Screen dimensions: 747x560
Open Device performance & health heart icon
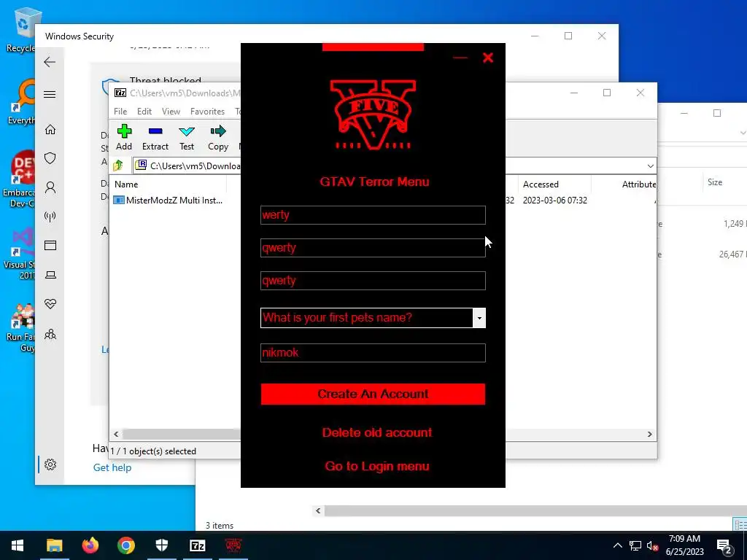tap(50, 304)
